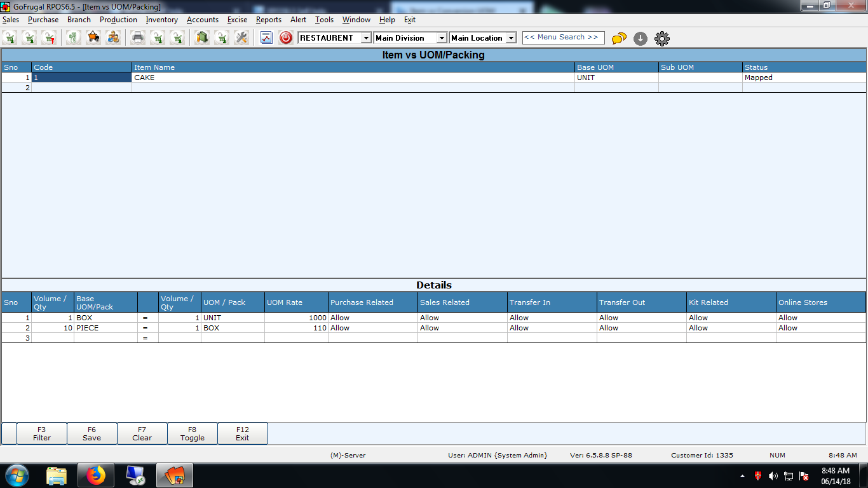Open the Windows Start menu
868x488 pixels.
coord(17,475)
